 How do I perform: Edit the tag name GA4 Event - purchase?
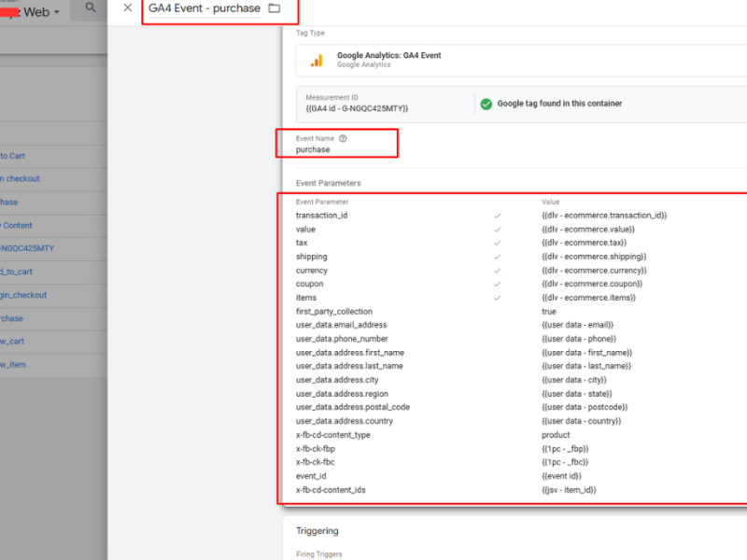204,8
